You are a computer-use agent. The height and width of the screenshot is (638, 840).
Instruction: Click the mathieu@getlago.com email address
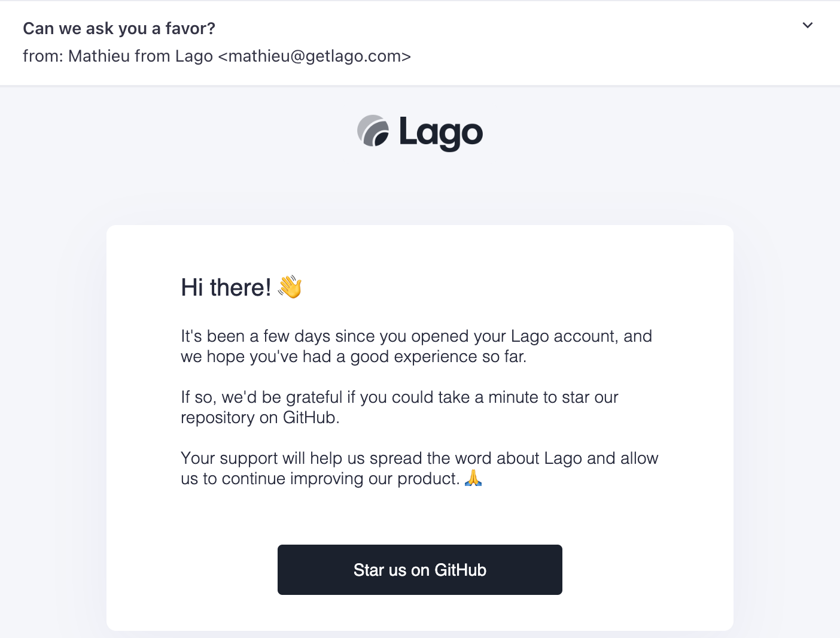coord(315,56)
